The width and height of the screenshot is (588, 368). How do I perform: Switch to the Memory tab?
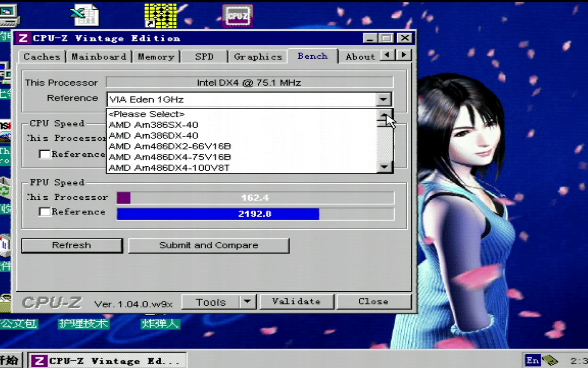(156, 57)
